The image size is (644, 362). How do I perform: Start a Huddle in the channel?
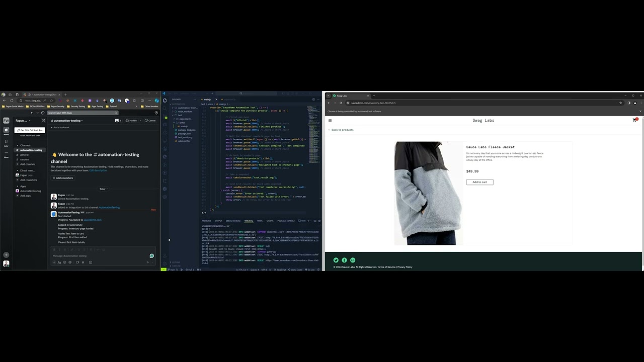point(131,121)
